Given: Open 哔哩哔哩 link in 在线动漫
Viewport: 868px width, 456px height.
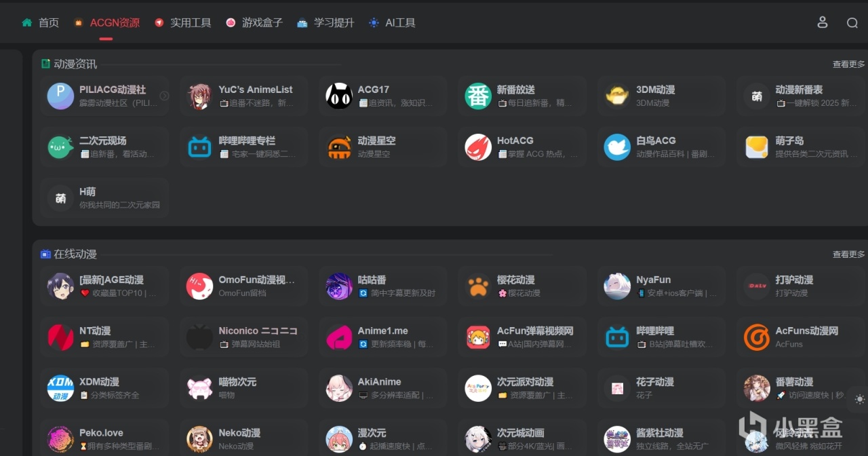Looking at the screenshot, I should pyautogui.click(x=655, y=331).
